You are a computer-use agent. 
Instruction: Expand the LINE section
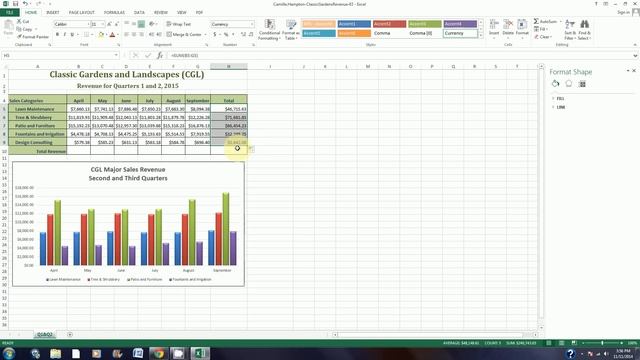tap(560, 107)
